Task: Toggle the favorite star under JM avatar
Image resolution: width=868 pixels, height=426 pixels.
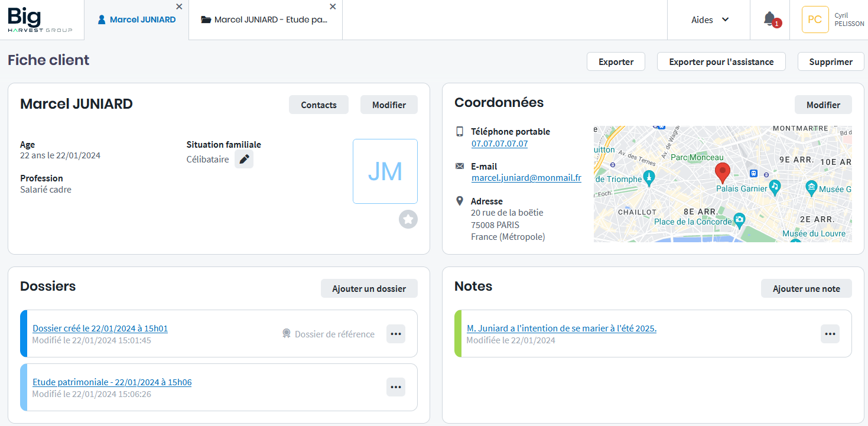Action: click(x=408, y=219)
